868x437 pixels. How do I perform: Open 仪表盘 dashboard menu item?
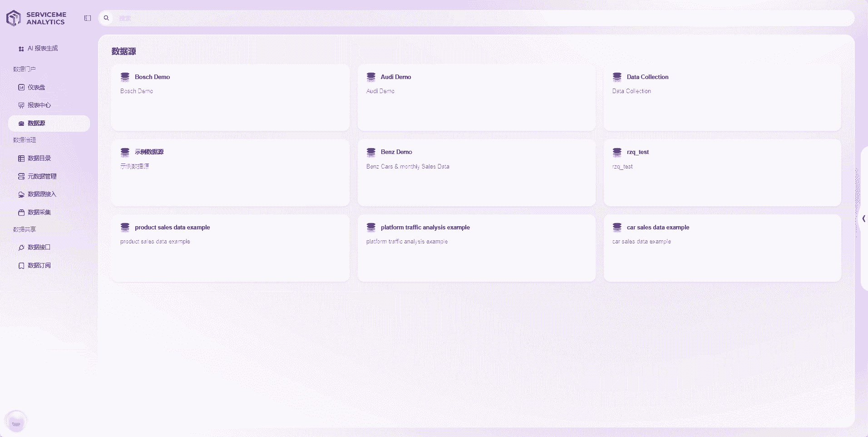pos(49,87)
